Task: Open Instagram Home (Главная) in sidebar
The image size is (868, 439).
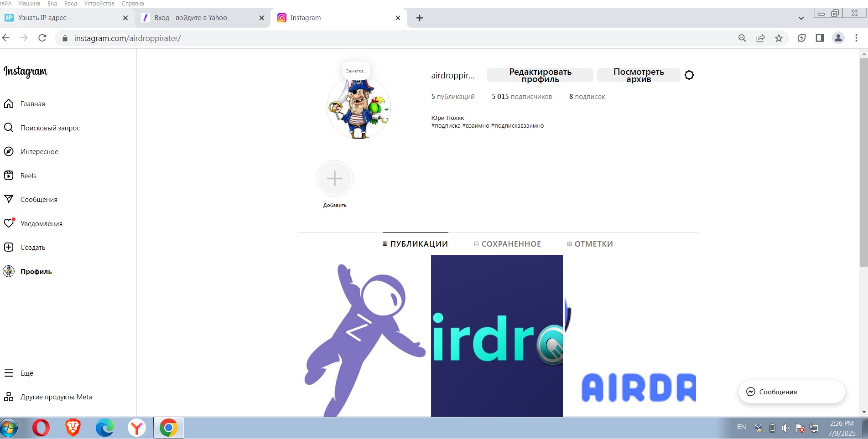Action: pos(32,104)
